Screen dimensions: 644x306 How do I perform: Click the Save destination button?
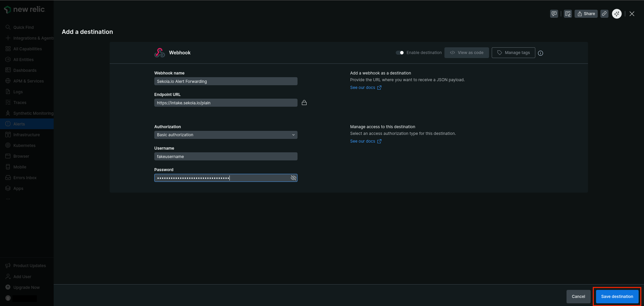(617, 297)
